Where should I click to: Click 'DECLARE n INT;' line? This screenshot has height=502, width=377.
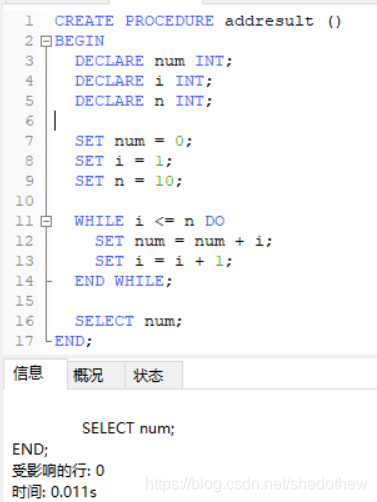143,101
